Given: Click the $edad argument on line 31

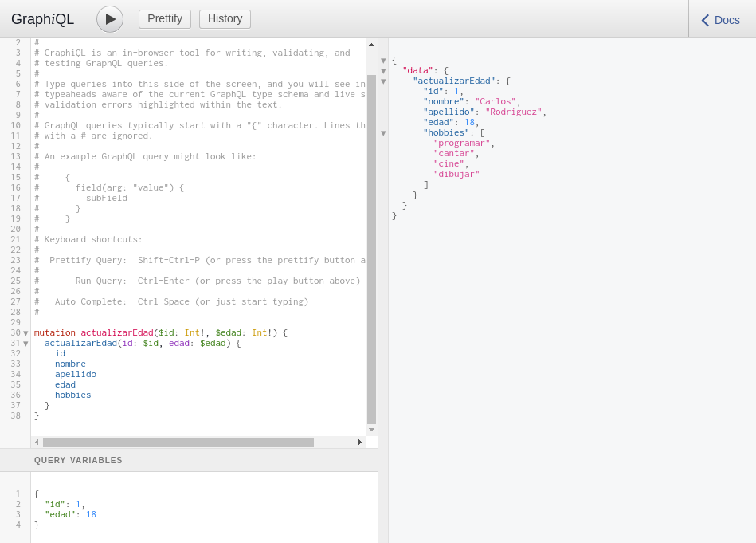Looking at the screenshot, I should point(213,343).
